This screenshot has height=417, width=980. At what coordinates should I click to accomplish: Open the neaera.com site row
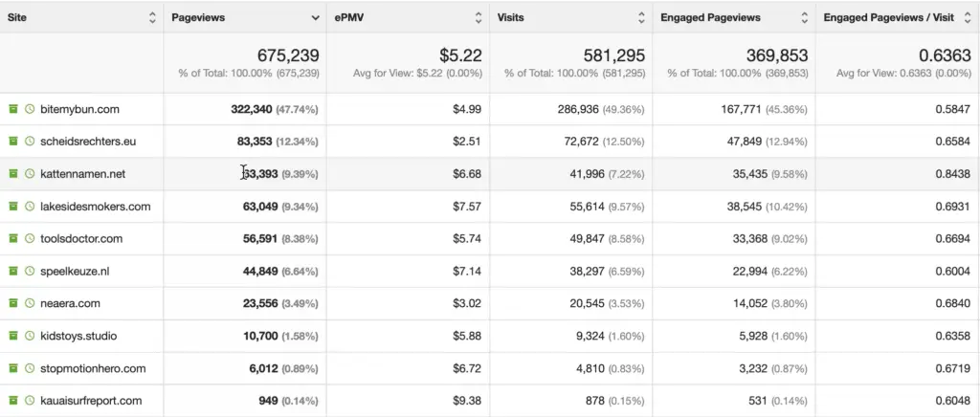(70, 303)
